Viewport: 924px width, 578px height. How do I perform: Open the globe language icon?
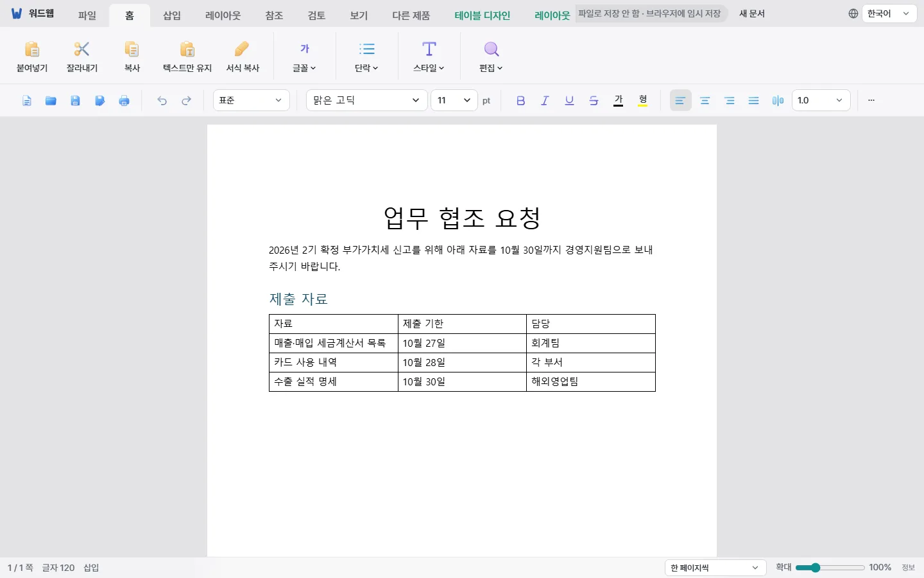click(853, 13)
